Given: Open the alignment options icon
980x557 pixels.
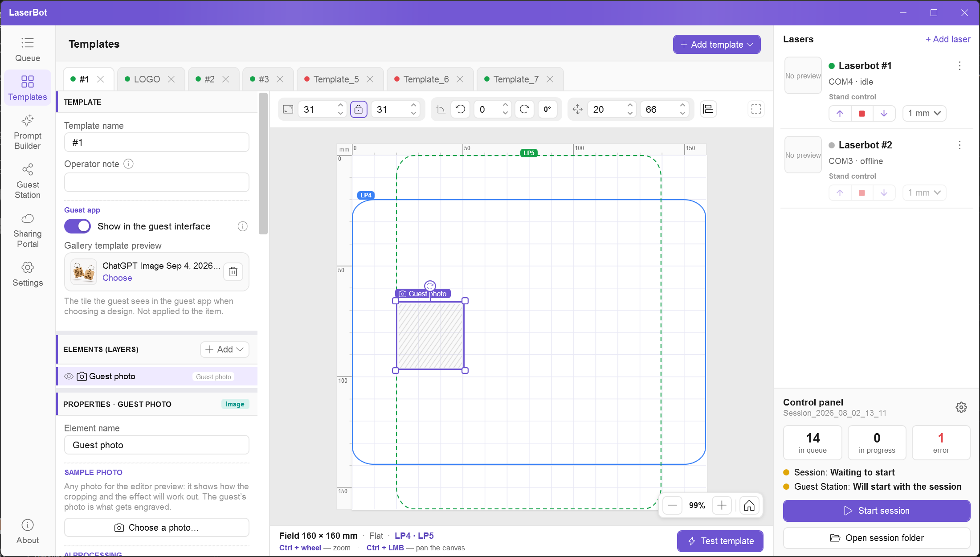Looking at the screenshot, I should [708, 109].
